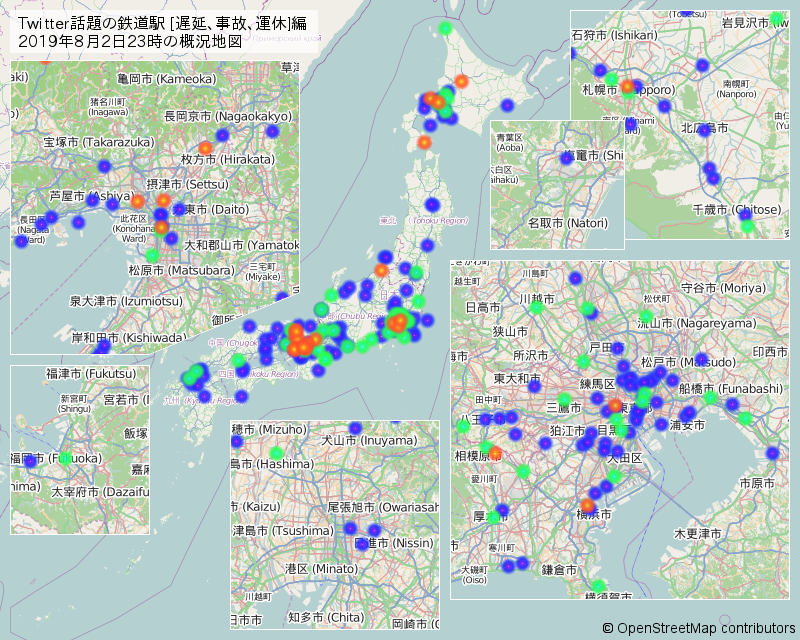Image resolution: width=800 pixels, height=640 pixels.
Task: Click the lone blue marker in eastern Hokkaido
Action: pos(507,106)
